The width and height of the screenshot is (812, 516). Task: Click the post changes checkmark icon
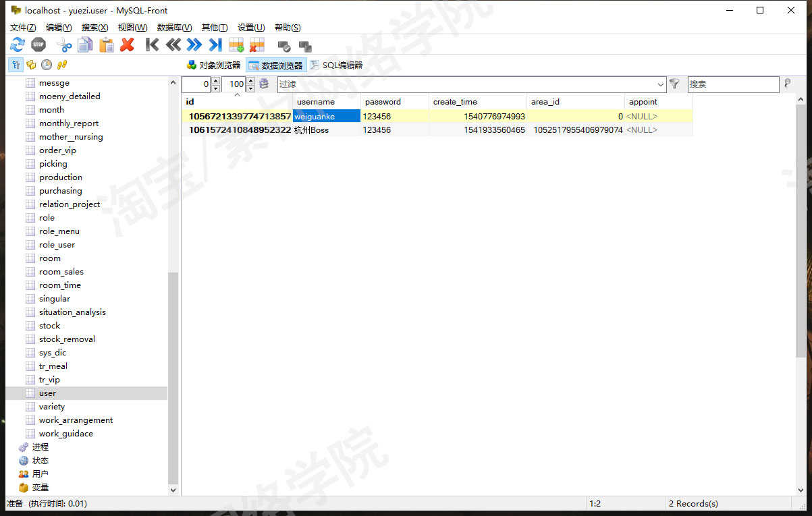coord(284,47)
